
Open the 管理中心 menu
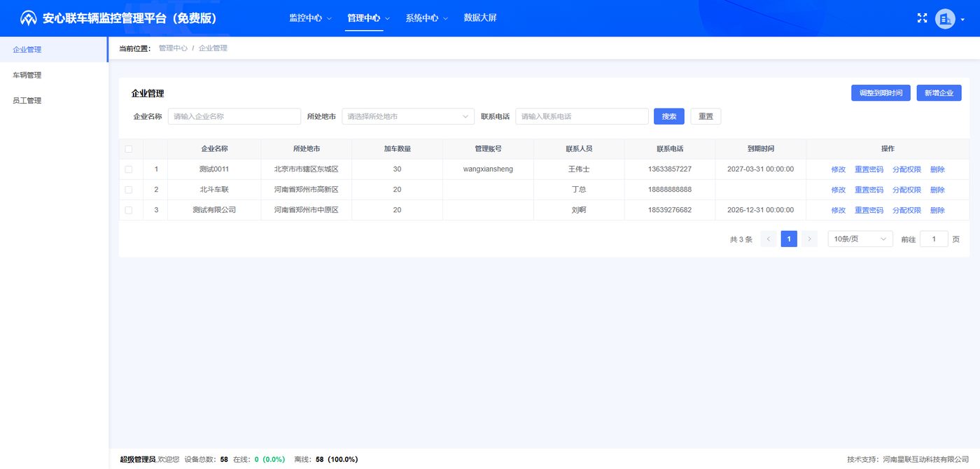coord(368,18)
